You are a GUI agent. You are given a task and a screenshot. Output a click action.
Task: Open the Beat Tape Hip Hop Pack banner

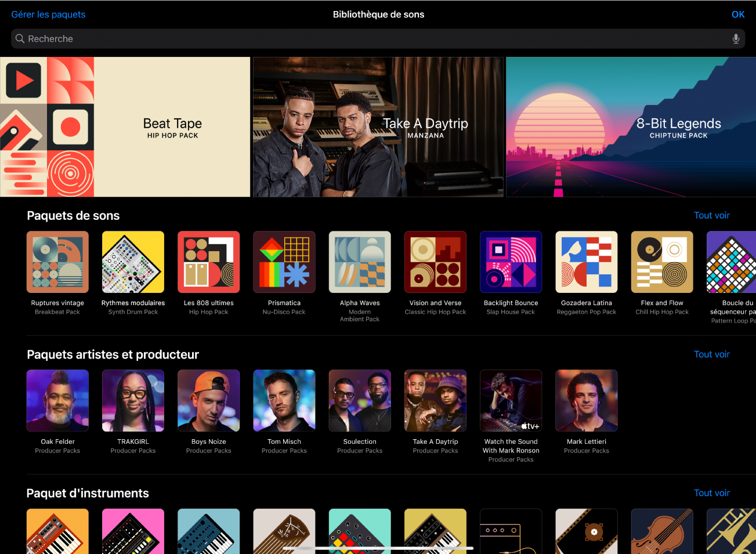[125, 127]
